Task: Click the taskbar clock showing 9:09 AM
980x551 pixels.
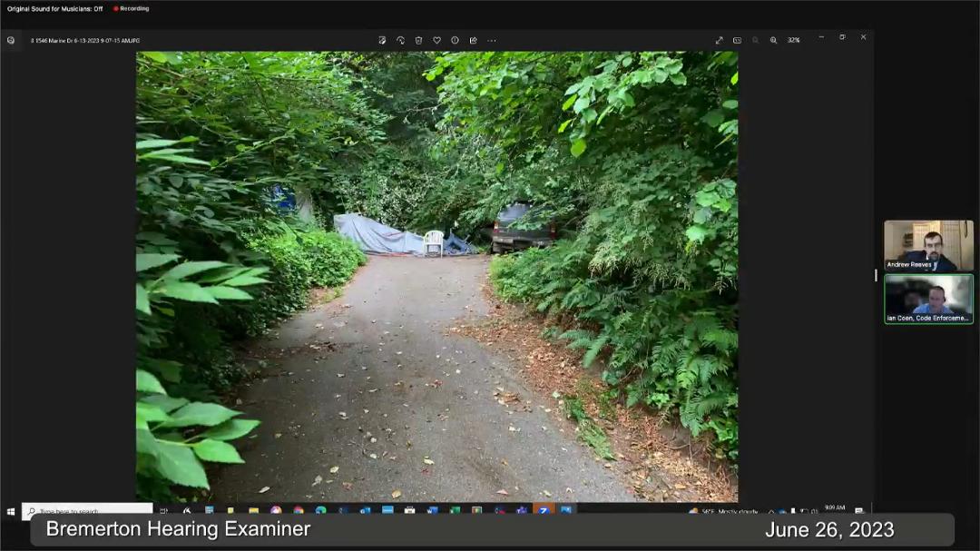Action: [835, 508]
